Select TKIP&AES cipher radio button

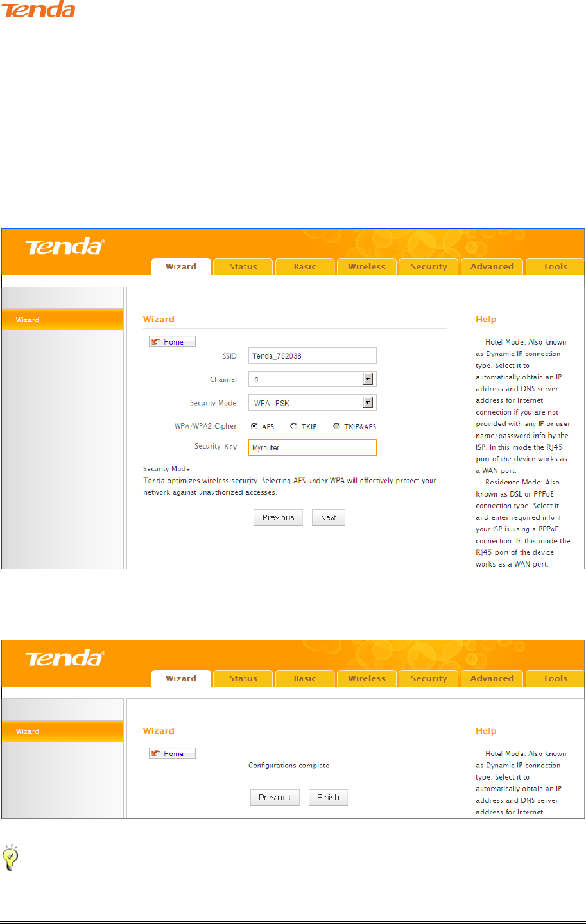pos(336,426)
